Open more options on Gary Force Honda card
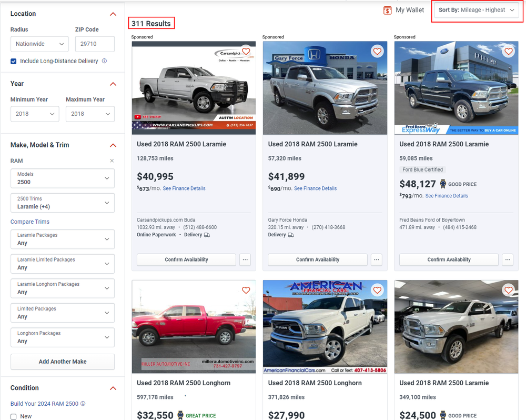The width and height of the screenshot is (526, 420). point(377,259)
